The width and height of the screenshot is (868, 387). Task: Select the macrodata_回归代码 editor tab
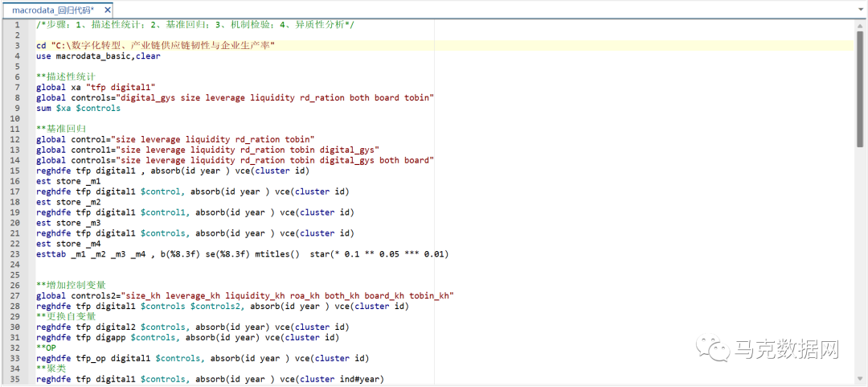pos(58,10)
